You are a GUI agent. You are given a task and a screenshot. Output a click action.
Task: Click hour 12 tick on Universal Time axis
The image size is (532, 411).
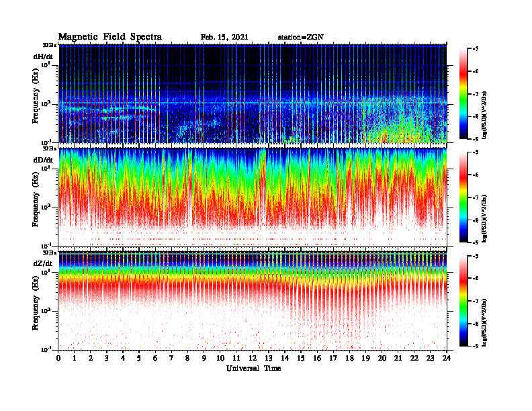253,358
